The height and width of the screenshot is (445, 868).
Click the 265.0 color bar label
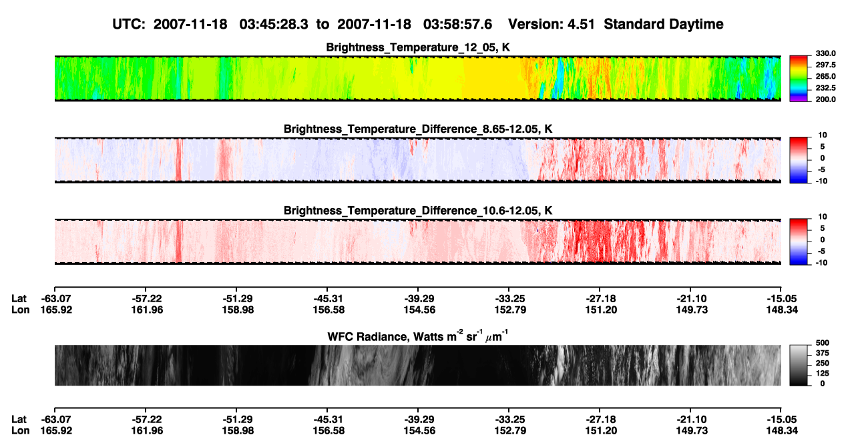point(825,77)
